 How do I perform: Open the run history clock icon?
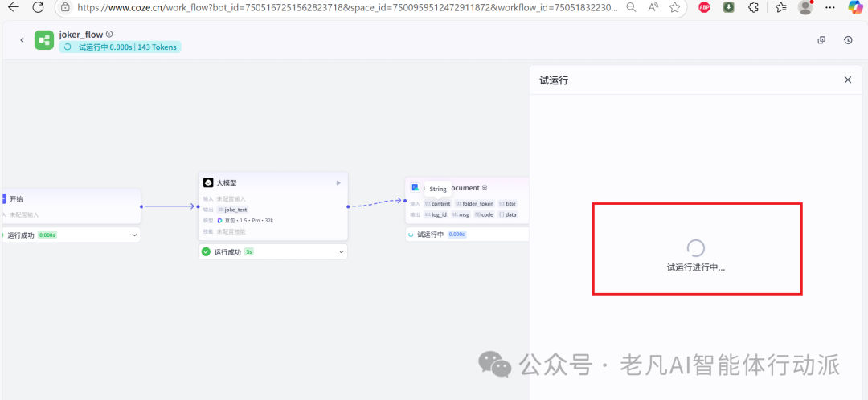click(x=848, y=40)
